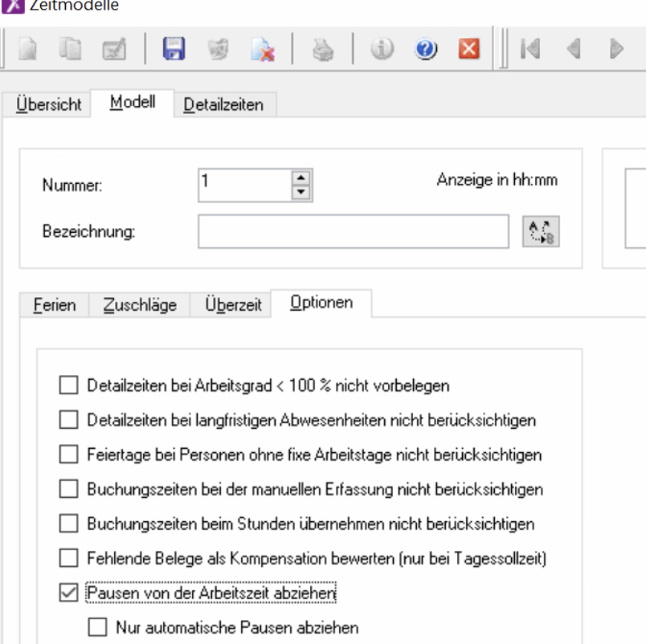Click into the Bezeichnung text field
The image size is (646, 644).
click(353, 232)
